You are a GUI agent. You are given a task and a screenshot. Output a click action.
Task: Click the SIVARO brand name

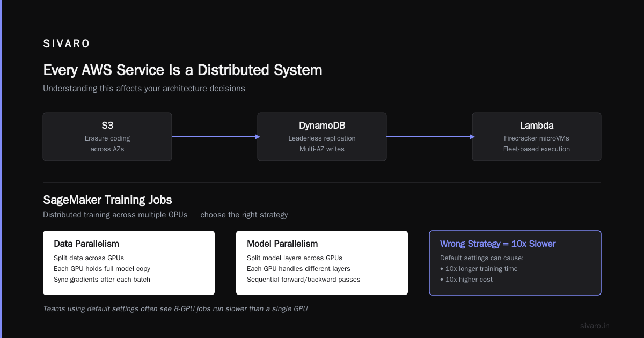click(x=67, y=44)
